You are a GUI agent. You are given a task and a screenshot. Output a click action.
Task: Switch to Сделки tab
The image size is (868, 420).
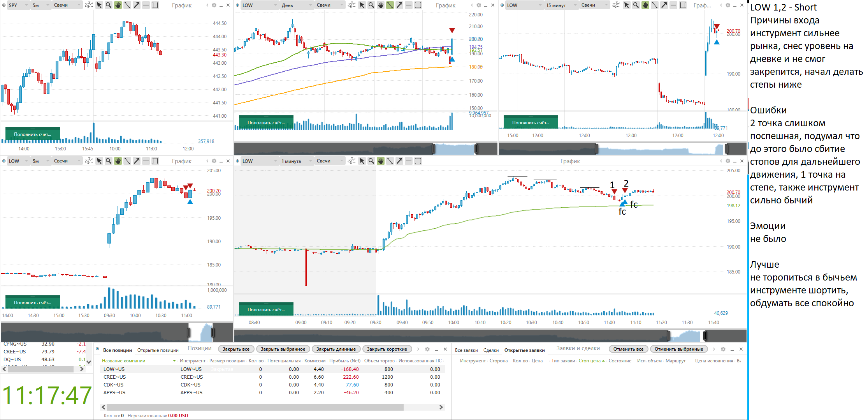(x=491, y=350)
